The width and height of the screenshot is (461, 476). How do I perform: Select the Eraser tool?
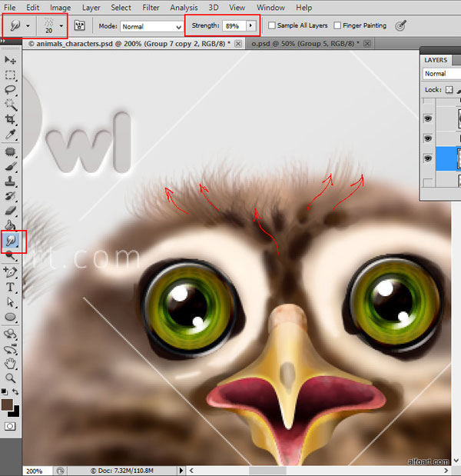click(10, 211)
